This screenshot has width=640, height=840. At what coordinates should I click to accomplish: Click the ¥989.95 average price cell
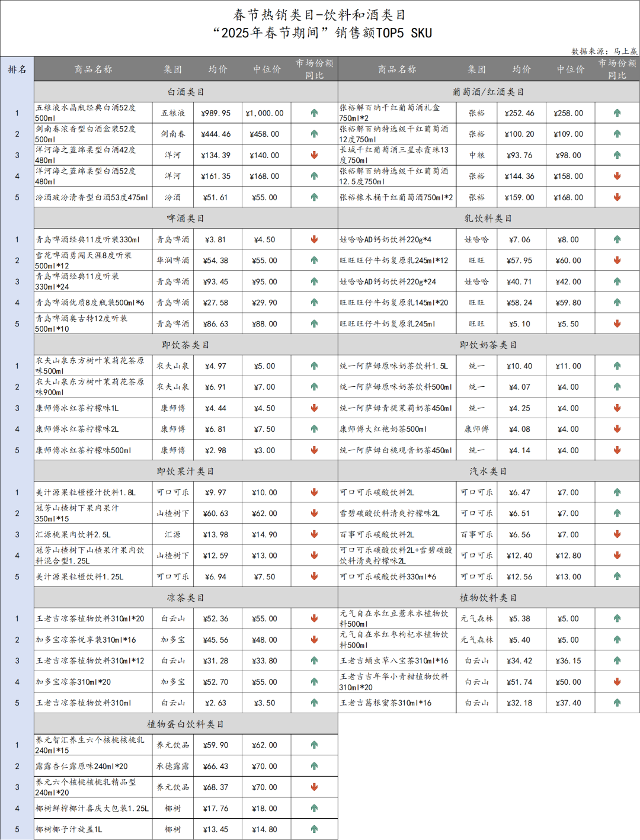216,113
